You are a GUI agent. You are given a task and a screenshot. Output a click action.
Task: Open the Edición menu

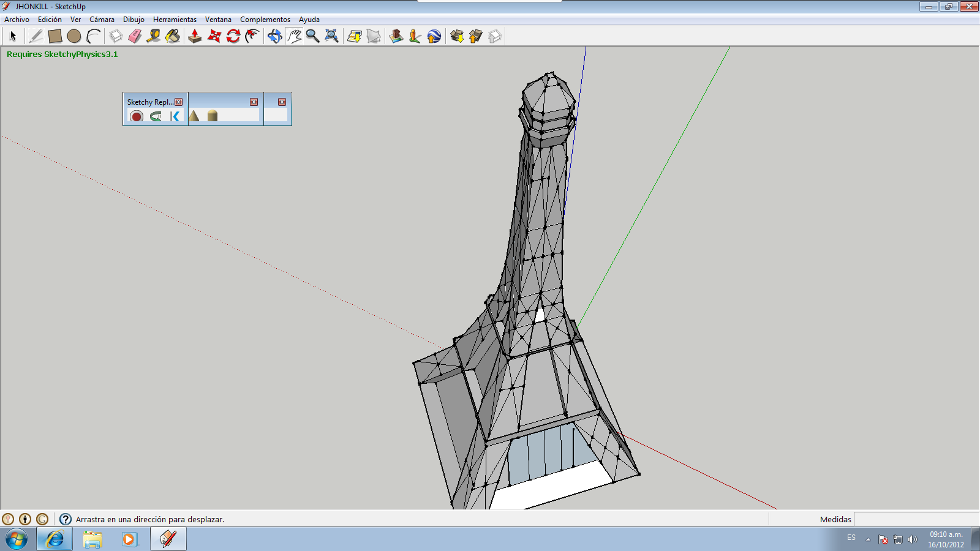pyautogui.click(x=50, y=20)
